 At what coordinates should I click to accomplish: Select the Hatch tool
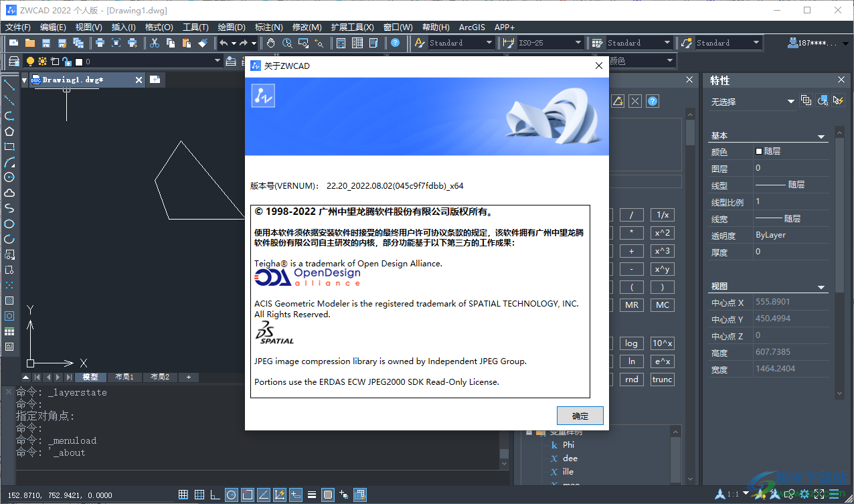[9, 301]
